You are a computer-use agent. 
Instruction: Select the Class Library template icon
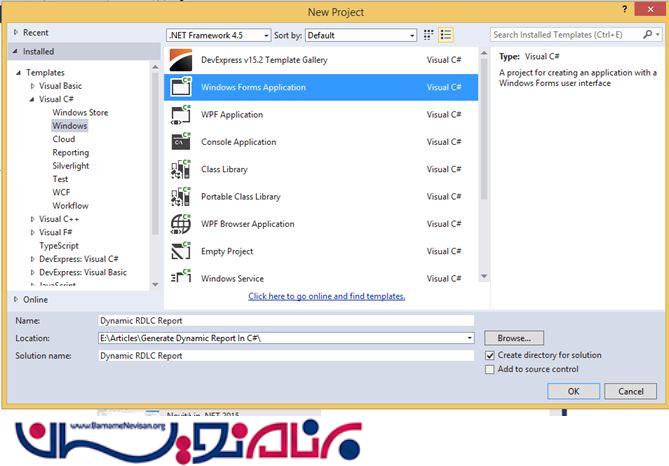(181, 169)
